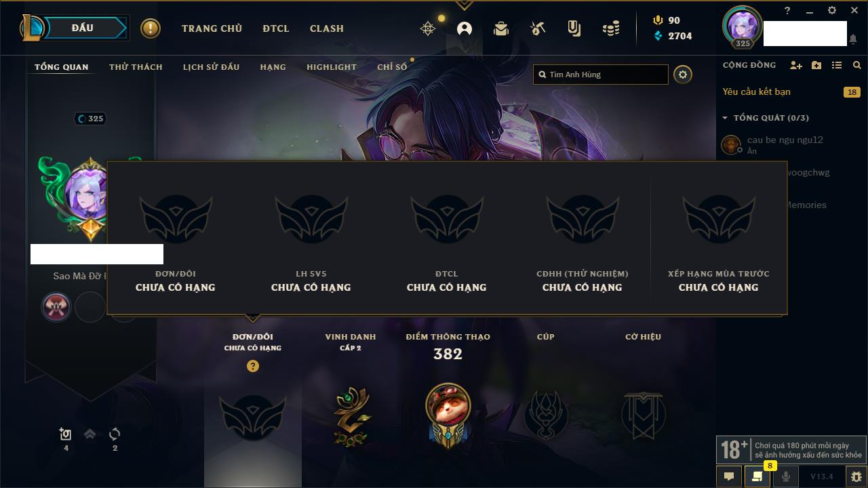This screenshot has width=868, height=488.
Task: Open the friends list filter icon
Action: (x=837, y=65)
